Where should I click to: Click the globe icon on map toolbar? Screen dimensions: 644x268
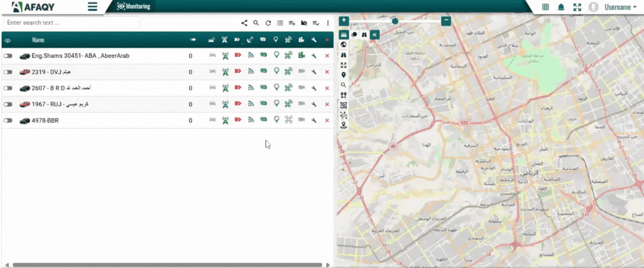[343, 45]
